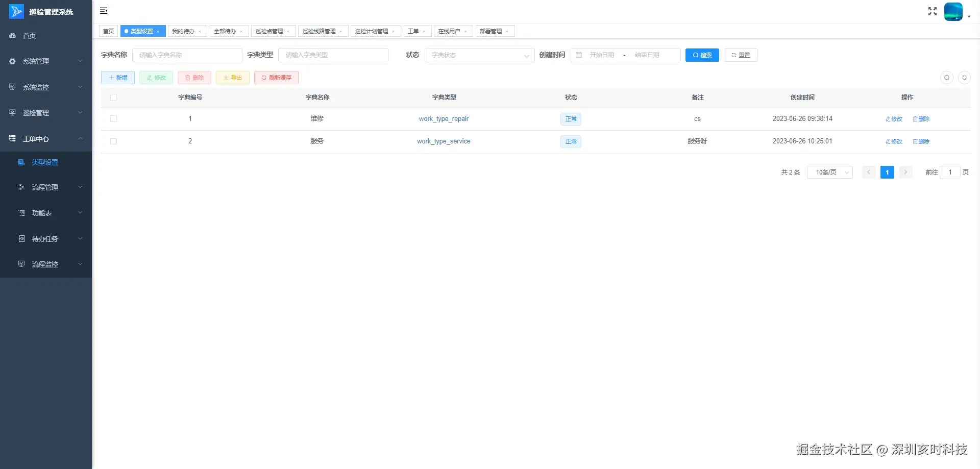980x469 pixels.
Task: Click the 巡检管理 icon in the sidebar
Action: [x=12, y=112]
